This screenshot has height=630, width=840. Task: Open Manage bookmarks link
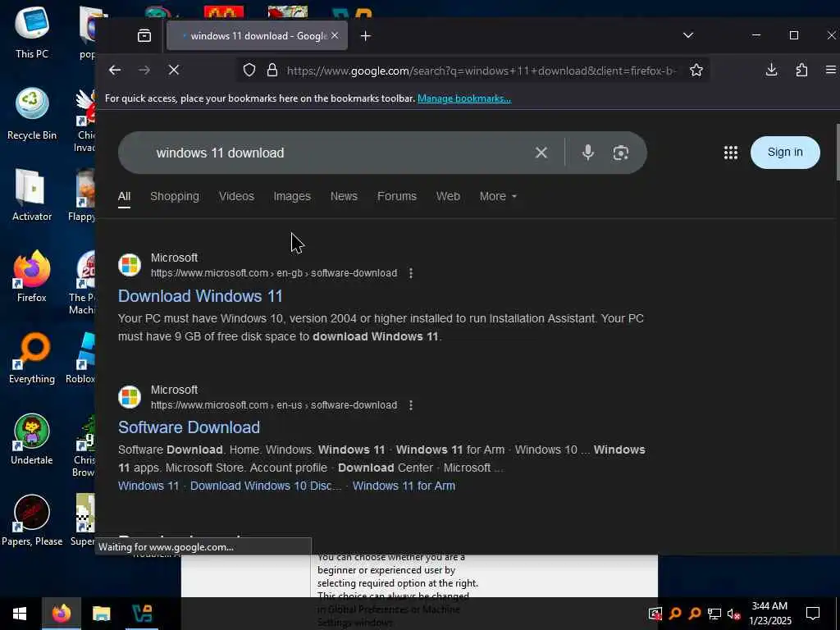pos(464,98)
